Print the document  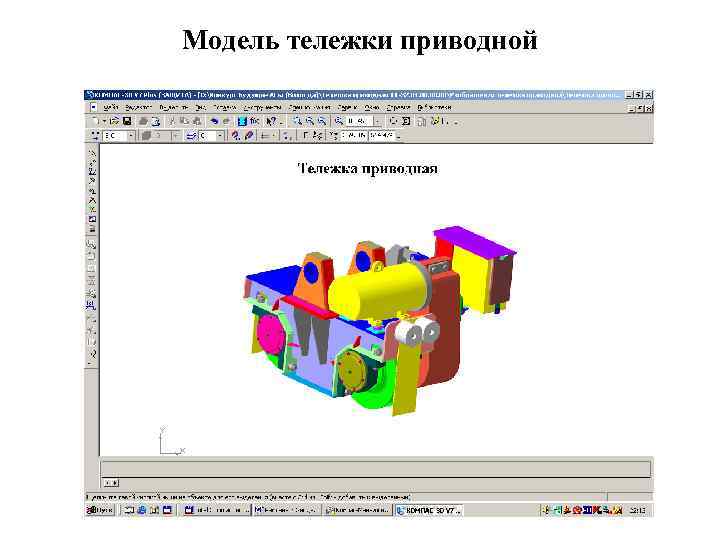143,121
